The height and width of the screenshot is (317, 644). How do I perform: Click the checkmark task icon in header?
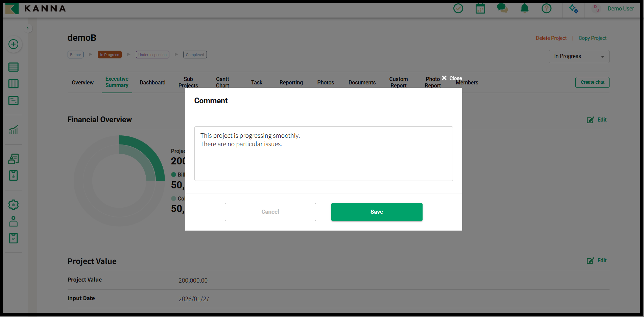coord(458,8)
